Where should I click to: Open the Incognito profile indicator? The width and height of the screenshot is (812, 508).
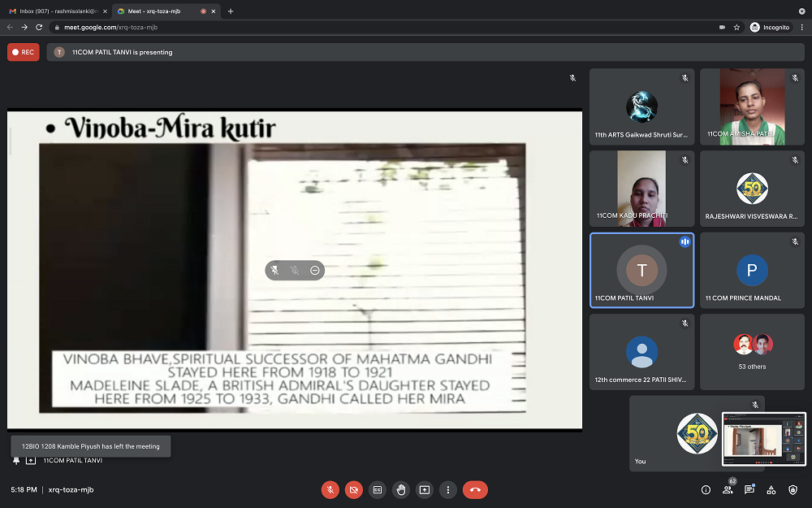(x=770, y=27)
